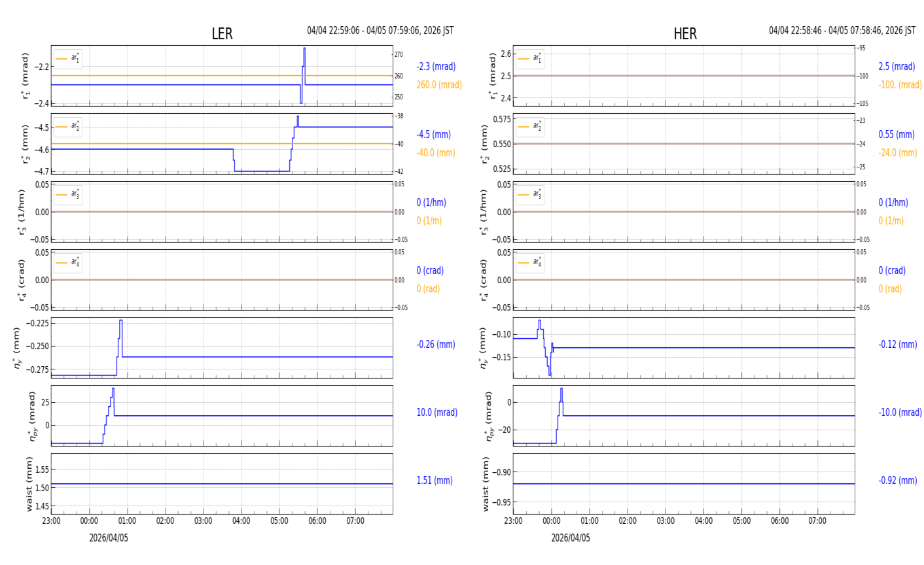Click the 2026/04/05 date under HER axis
The height and width of the screenshot is (565, 924).
(571, 538)
